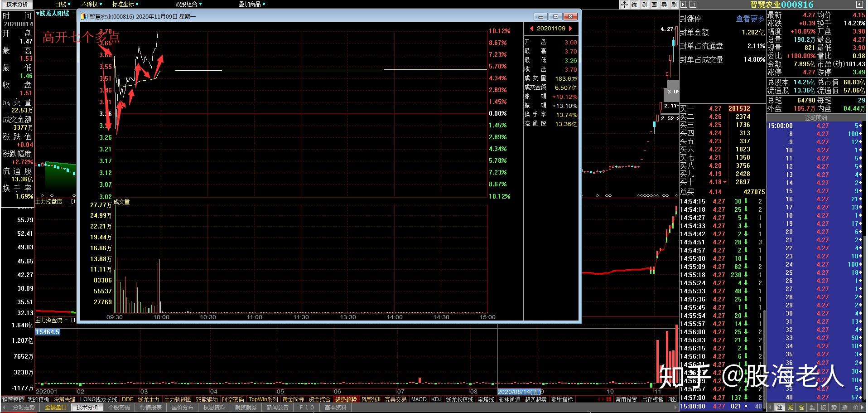Apply the 布林通道 indicator
This screenshot has width=868, height=413.
[510, 399]
